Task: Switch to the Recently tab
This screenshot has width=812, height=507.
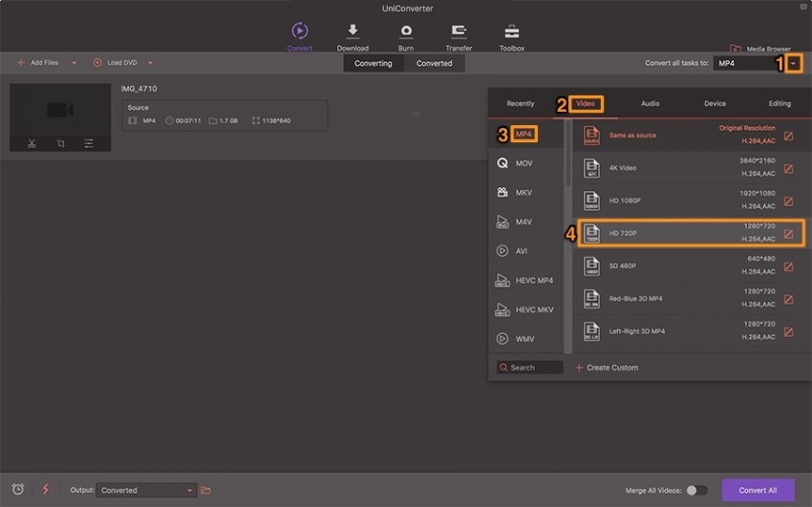Action: click(x=520, y=103)
